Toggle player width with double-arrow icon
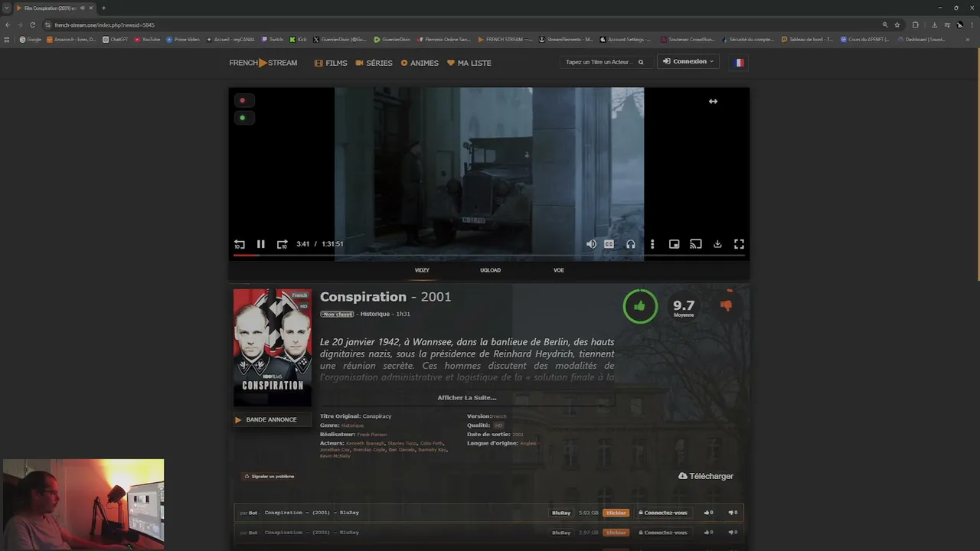Screen dimensions: 980x551 pyautogui.click(x=713, y=101)
